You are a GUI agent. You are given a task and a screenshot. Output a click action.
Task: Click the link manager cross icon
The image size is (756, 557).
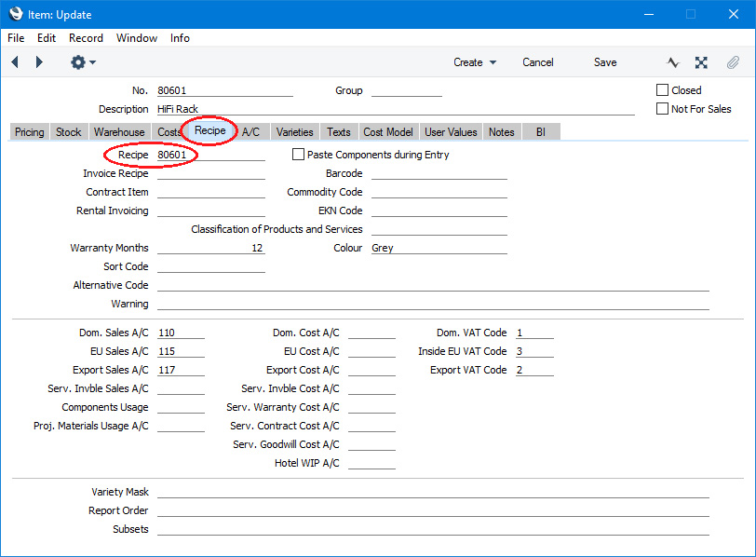pos(701,62)
